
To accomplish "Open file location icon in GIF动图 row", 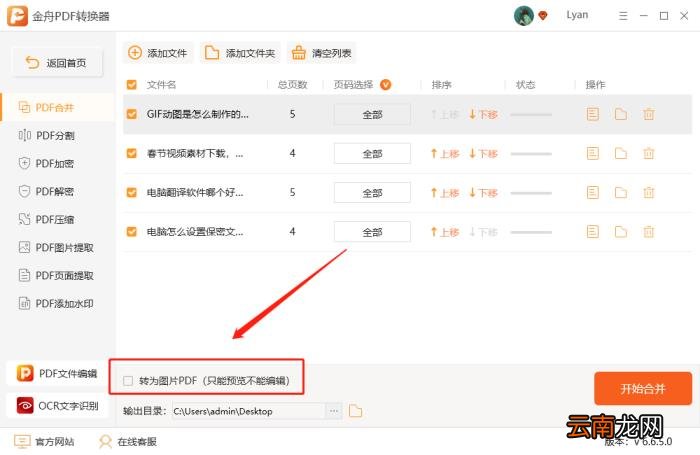I will 621,114.
